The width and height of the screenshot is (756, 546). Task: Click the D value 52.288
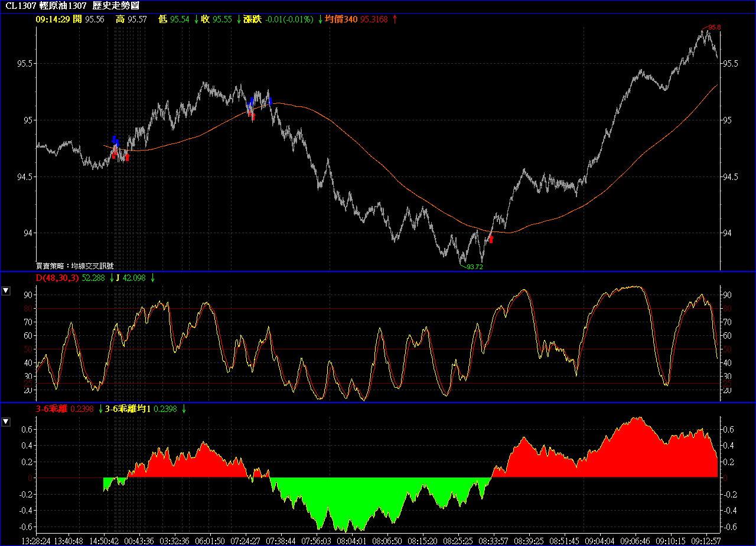pyautogui.click(x=93, y=277)
